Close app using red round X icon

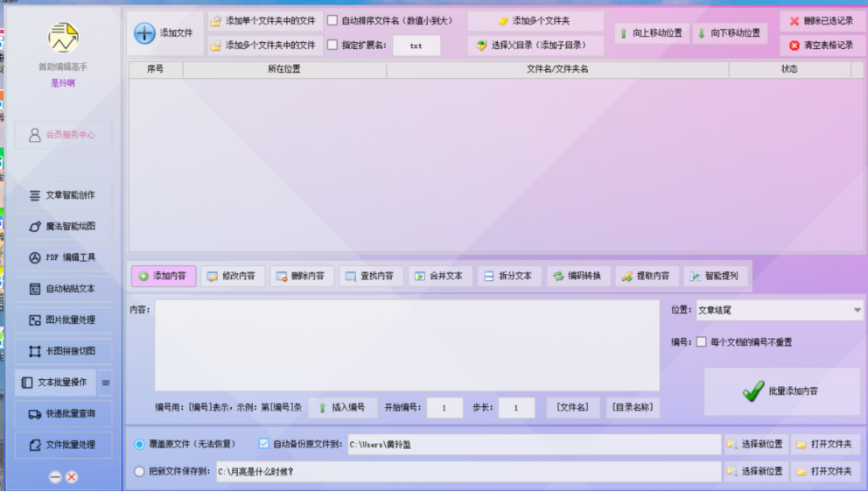pyautogui.click(x=72, y=476)
